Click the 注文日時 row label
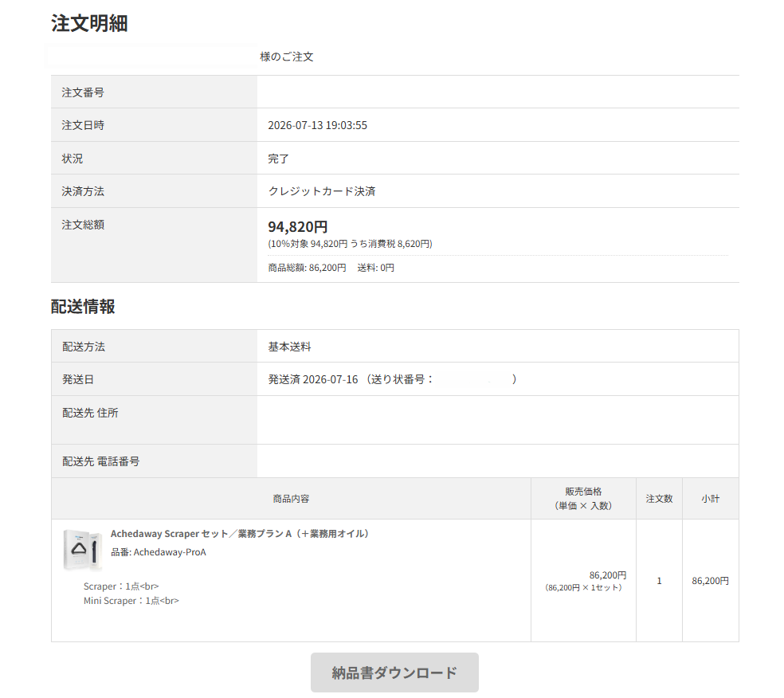The image size is (784, 698). [83, 125]
